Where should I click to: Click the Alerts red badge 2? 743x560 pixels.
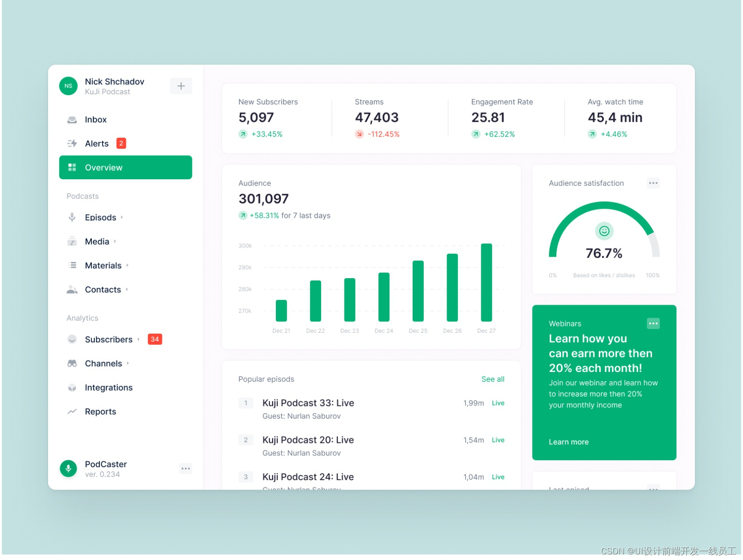tap(121, 143)
